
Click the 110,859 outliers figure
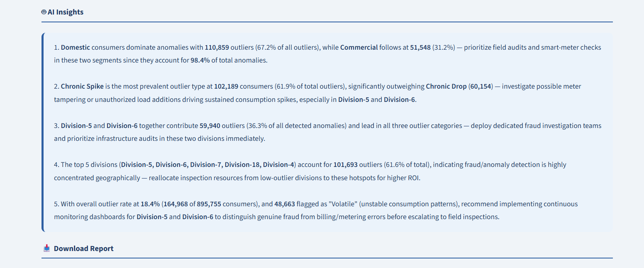click(x=217, y=47)
